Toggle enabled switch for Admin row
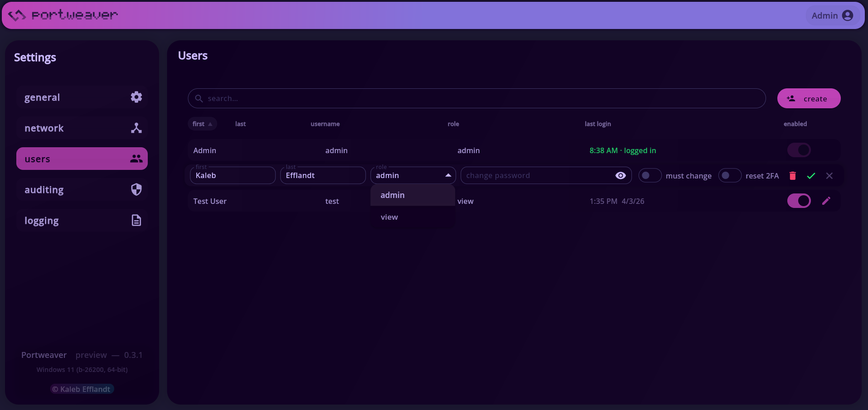The height and width of the screenshot is (410, 868). click(799, 150)
